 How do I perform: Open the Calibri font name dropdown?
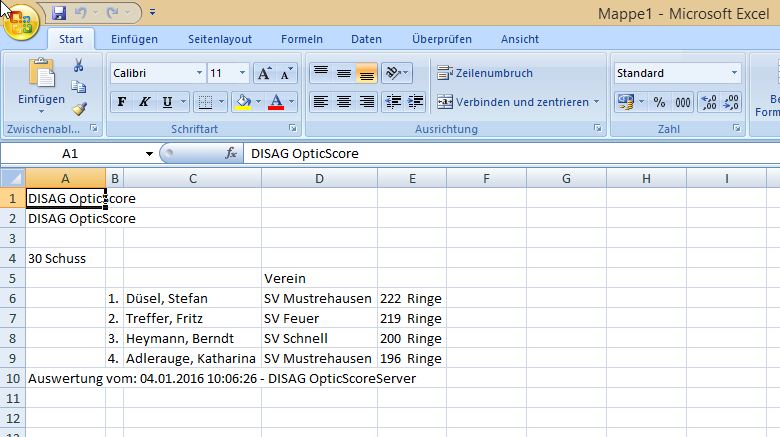(x=197, y=74)
